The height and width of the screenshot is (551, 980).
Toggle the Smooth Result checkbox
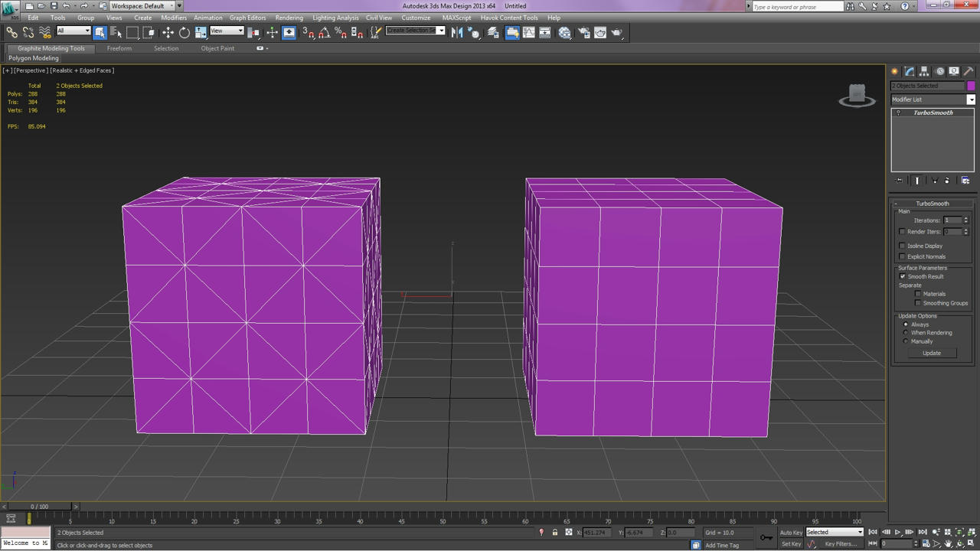[x=902, y=276]
